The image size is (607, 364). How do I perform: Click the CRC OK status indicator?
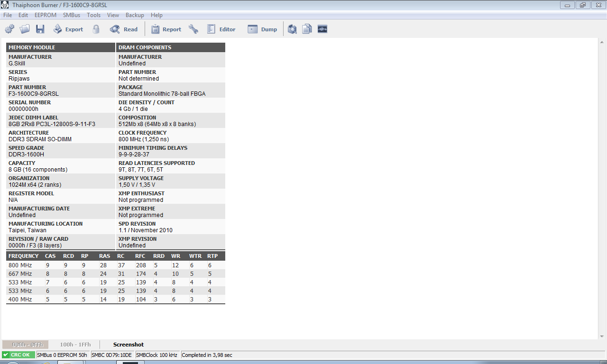[18, 355]
